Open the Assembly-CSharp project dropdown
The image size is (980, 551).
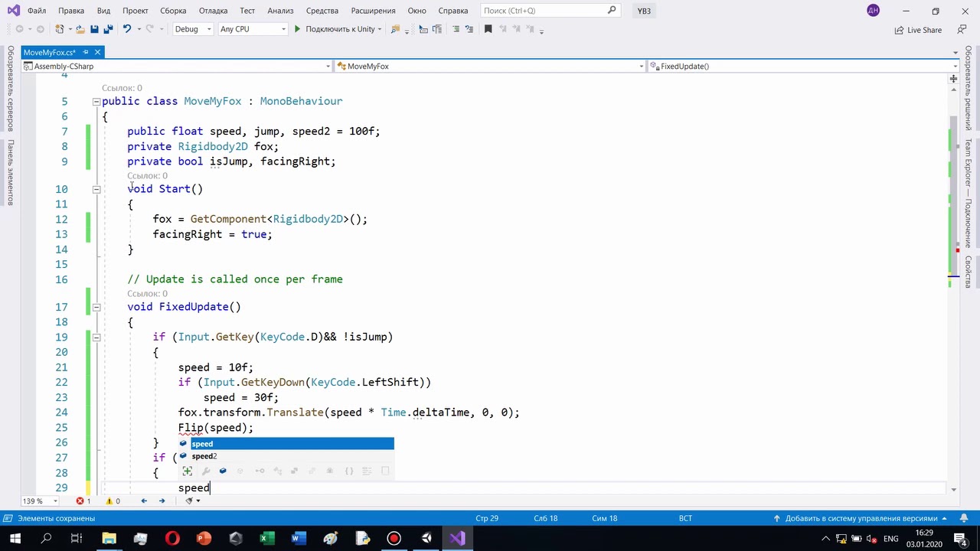(178, 67)
